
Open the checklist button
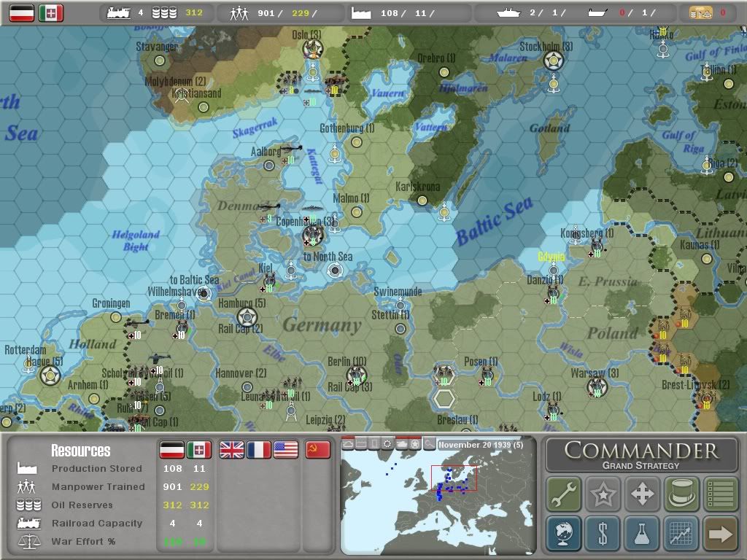(x=720, y=494)
